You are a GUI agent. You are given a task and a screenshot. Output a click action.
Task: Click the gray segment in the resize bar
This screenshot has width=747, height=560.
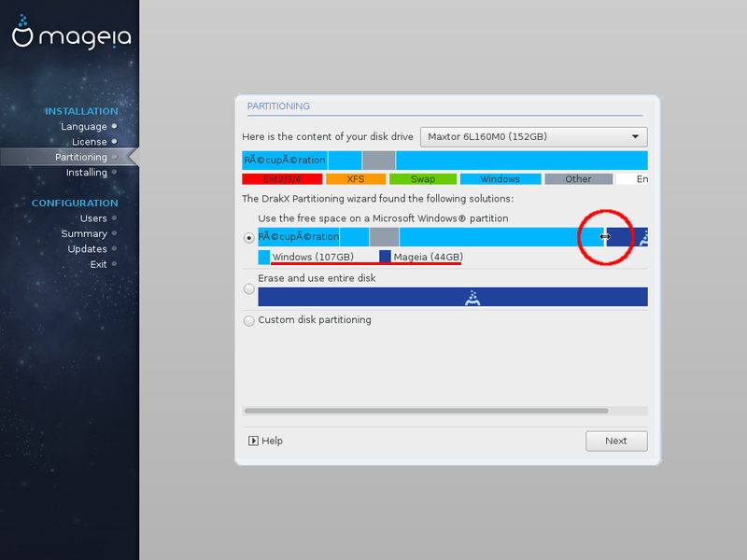pyautogui.click(x=384, y=237)
